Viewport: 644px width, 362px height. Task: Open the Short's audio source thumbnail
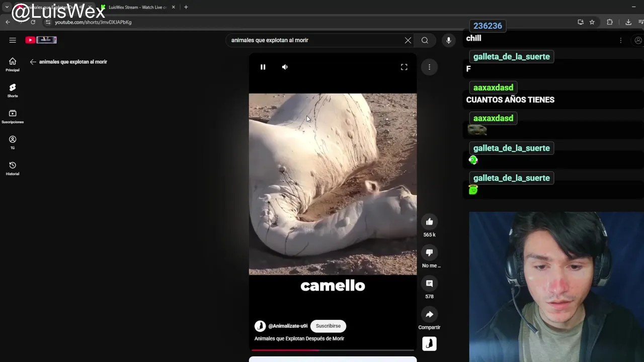[x=429, y=343]
